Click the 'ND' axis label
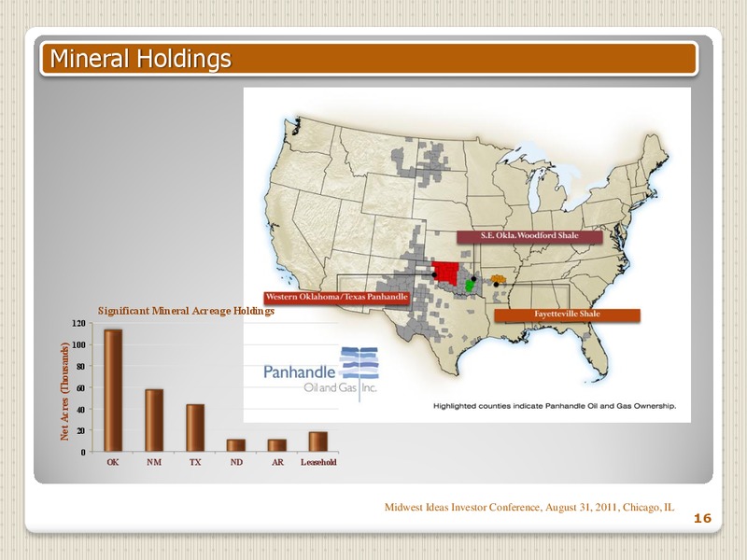The image size is (747, 560). coord(236,462)
